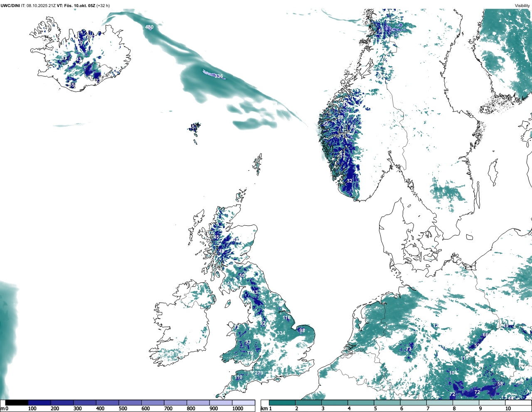The width and height of the screenshot is (532, 412).
Task: Choose the 800–900 m legend swatch
Action: pos(198,402)
